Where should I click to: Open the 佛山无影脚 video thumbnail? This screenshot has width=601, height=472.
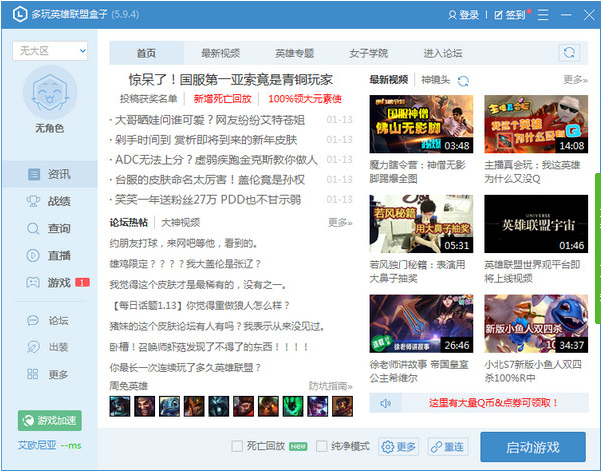[x=421, y=124]
